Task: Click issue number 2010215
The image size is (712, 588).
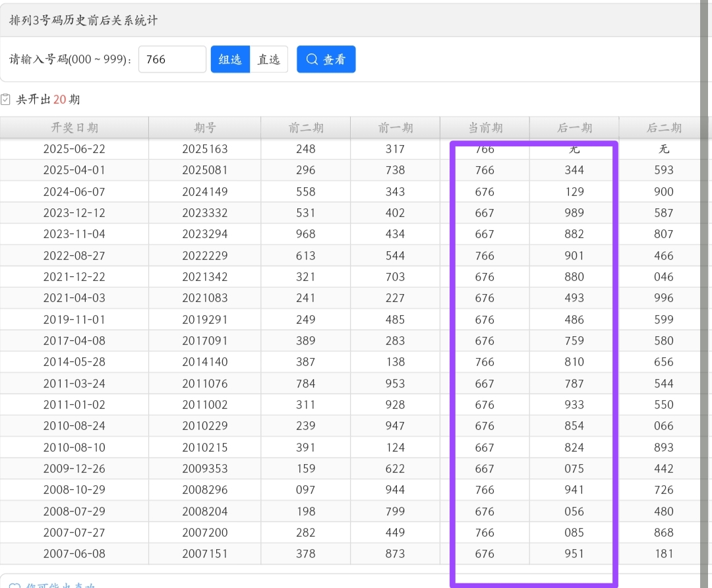Action: tap(205, 448)
